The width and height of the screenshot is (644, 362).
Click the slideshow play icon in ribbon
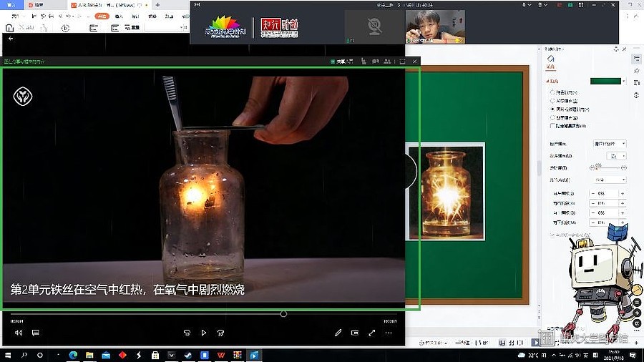(65, 28)
